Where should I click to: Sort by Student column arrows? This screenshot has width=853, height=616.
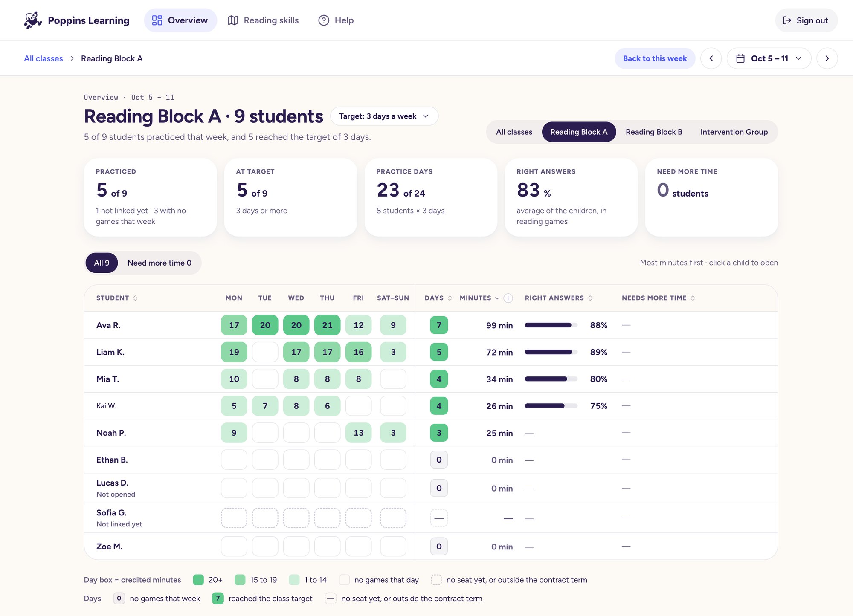tap(135, 298)
